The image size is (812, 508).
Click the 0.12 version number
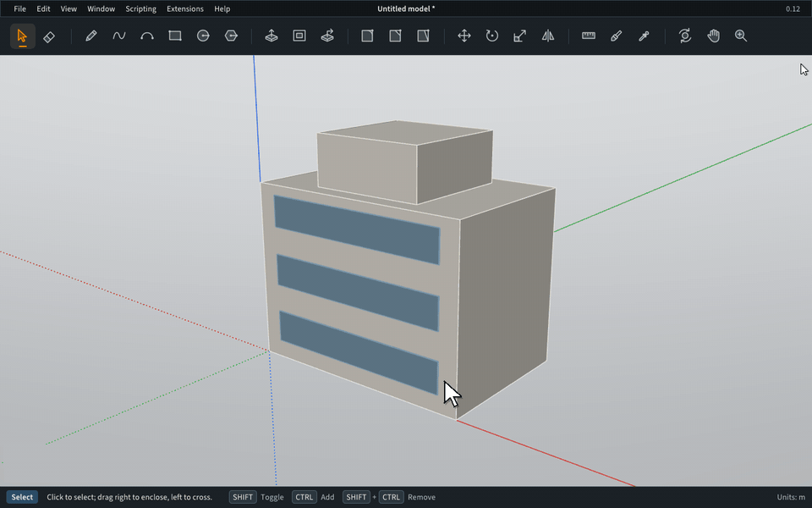pyautogui.click(x=793, y=8)
